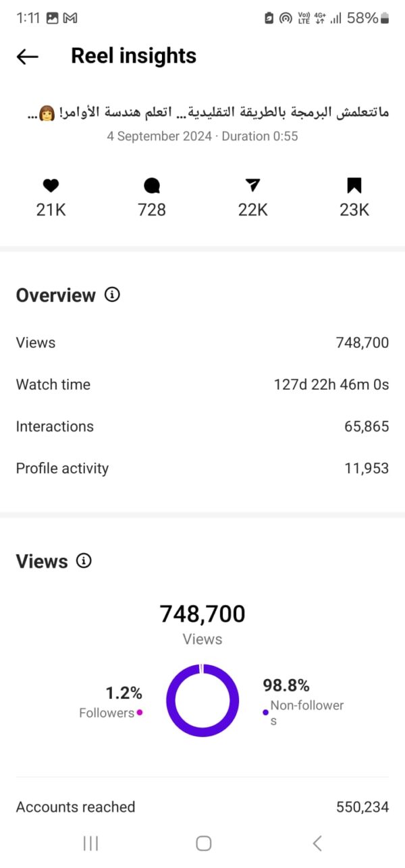Tap the Android back navigation chevron
Image resolution: width=405 pixels, height=868 pixels.
[317, 843]
